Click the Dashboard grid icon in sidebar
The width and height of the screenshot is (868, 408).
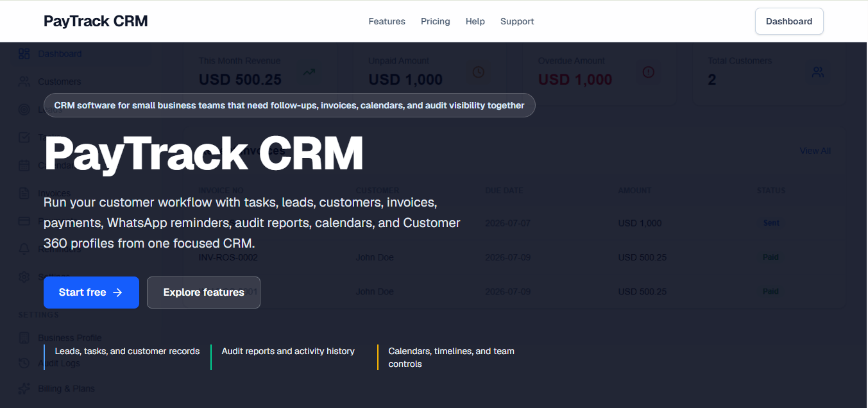[x=24, y=54]
